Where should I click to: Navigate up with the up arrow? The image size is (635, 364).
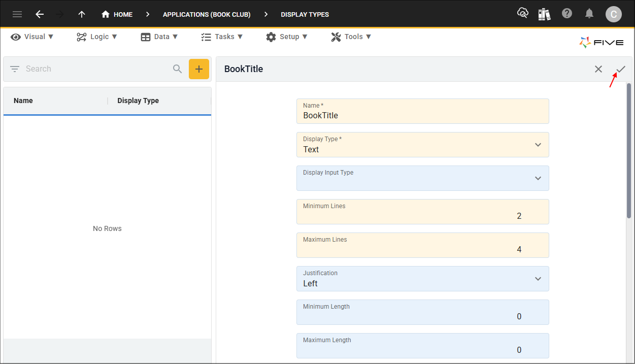(x=82, y=14)
